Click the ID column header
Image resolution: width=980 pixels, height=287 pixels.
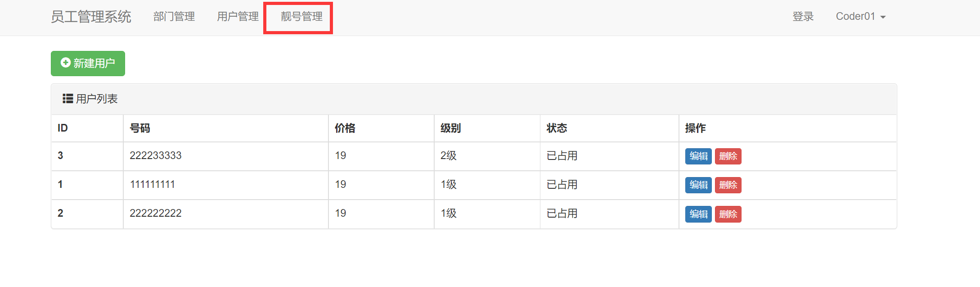point(62,128)
